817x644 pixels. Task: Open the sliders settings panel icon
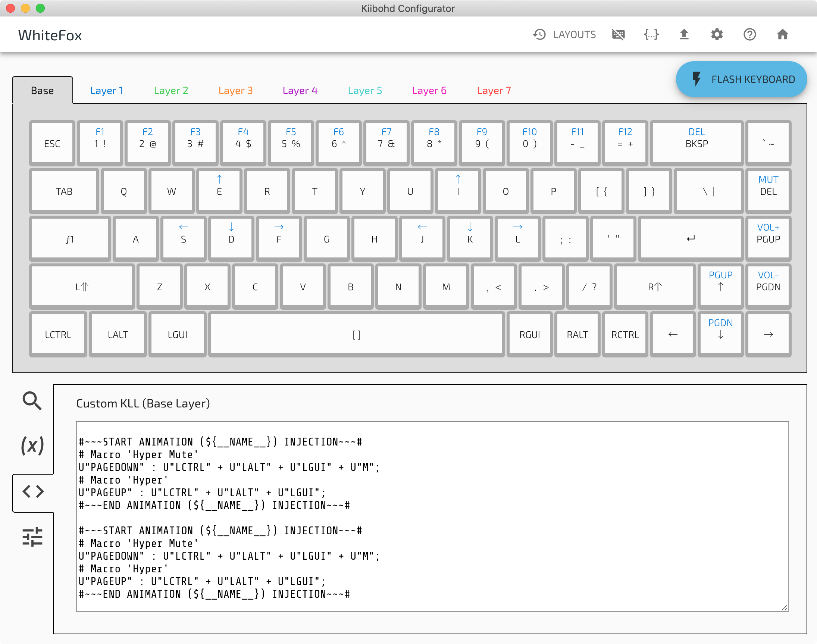(32, 537)
